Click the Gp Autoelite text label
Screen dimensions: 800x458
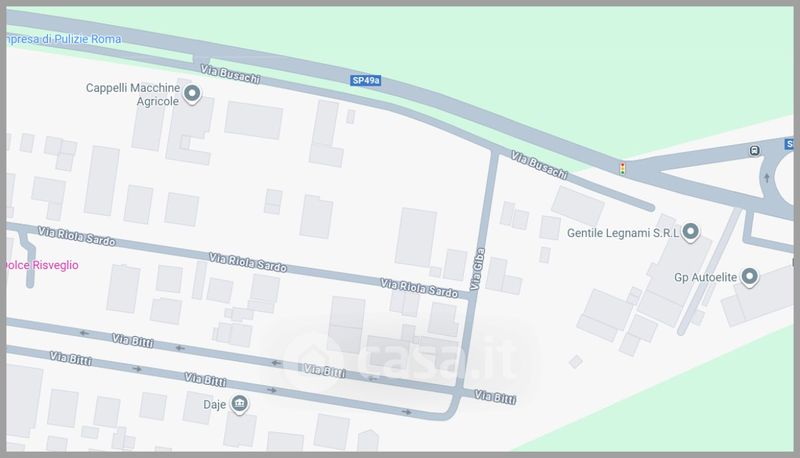(x=706, y=277)
